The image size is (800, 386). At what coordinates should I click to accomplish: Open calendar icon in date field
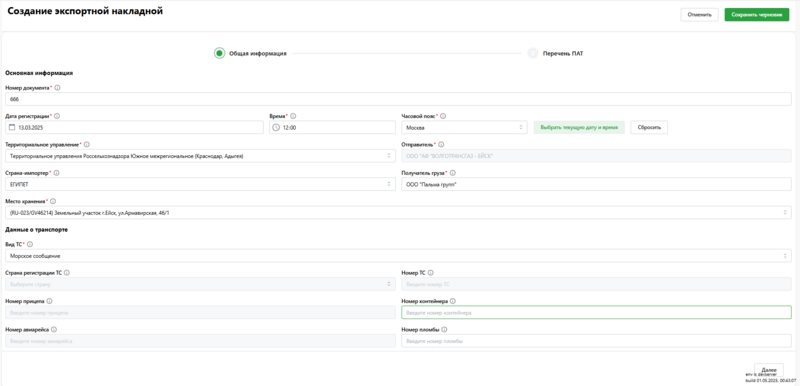(x=12, y=127)
